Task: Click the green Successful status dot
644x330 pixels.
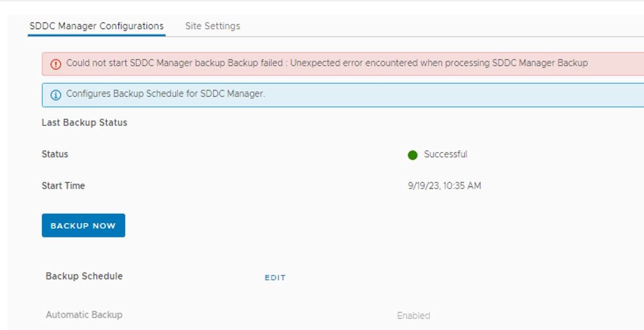Action: pyautogui.click(x=412, y=155)
